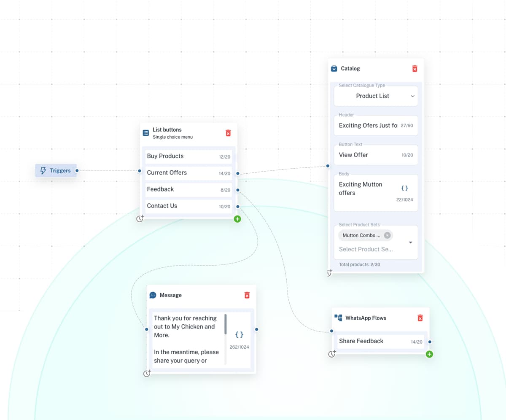
Task: Click the Catalog node title
Action: click(350, 68)
